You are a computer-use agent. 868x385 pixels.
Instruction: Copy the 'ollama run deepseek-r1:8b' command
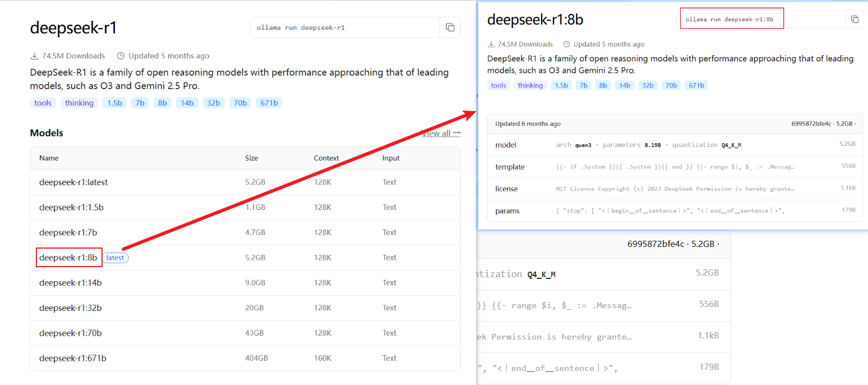click(x=855, y=19)
